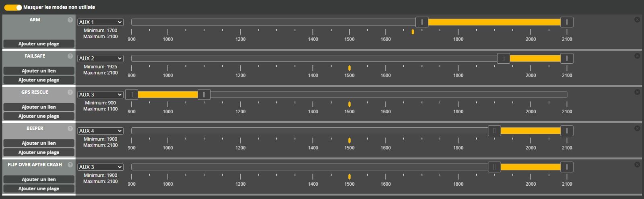Click the help icon beside GPS RESCUE
The height and width of the screenshot is (199, 644).
(70, 92)
